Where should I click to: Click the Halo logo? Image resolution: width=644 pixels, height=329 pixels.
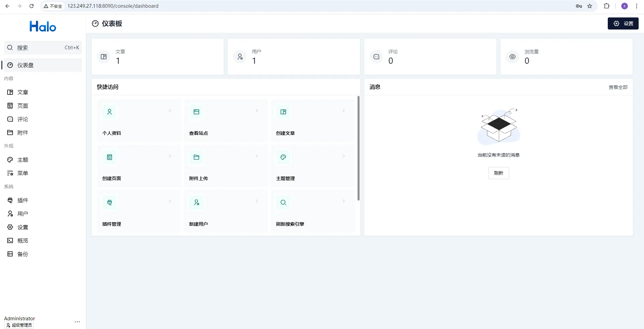click(43, 26)
